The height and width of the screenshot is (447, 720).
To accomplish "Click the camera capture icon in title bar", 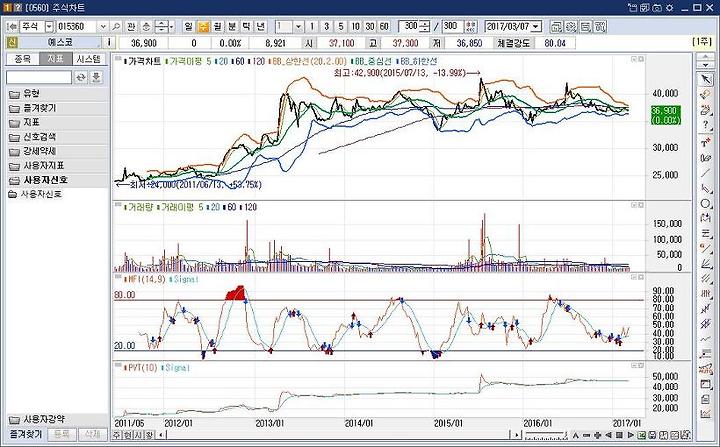I will click(x=658, y=7).
